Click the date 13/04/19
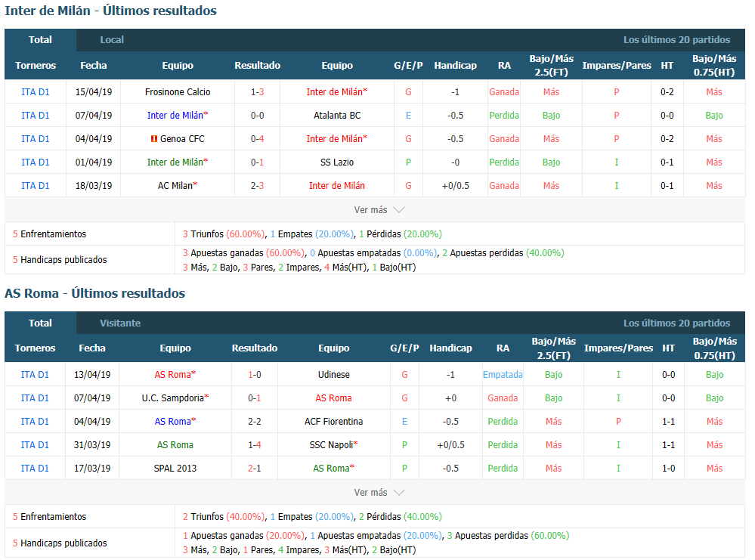Viewport: 755px width, 560px height. 92,375
